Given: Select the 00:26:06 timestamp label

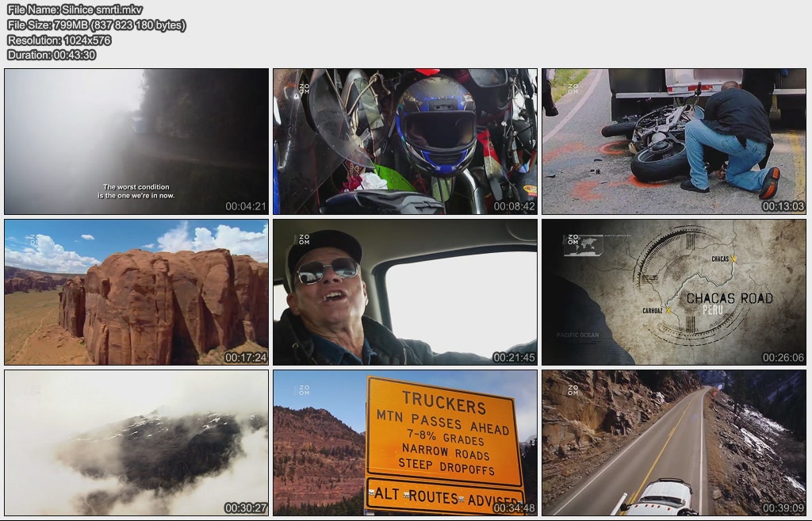Looking at the screenshot, I should 783,358.
